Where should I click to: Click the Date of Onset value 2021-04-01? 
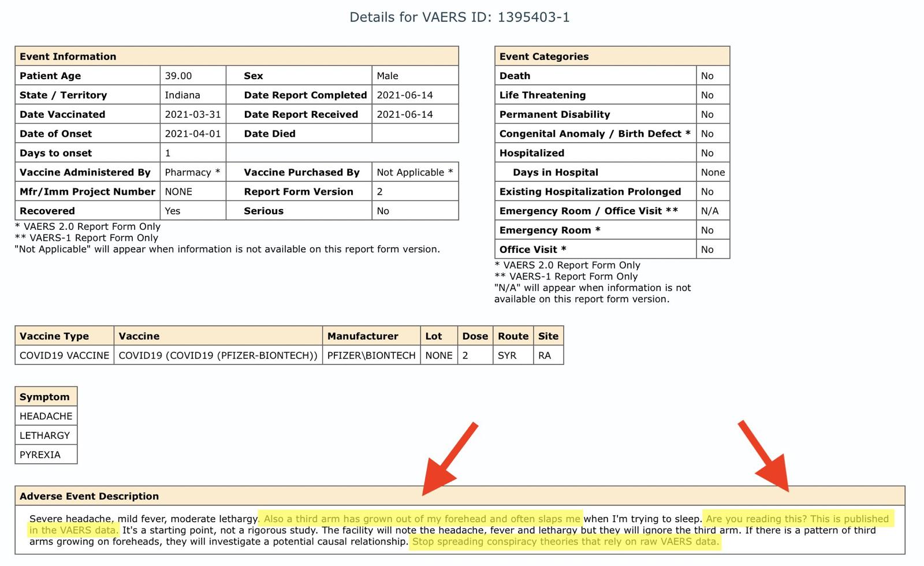click(192, 133)
